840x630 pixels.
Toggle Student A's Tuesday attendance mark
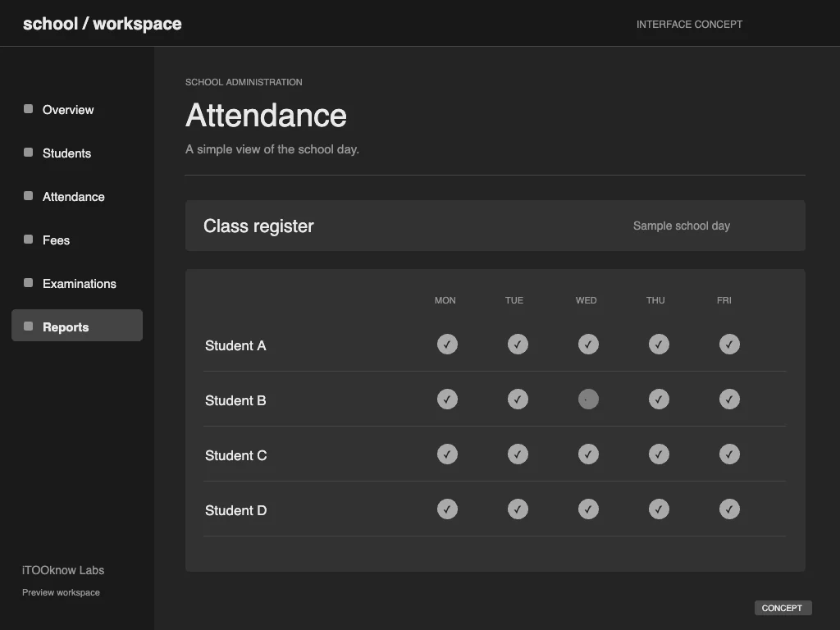click(x=518, y=345)
